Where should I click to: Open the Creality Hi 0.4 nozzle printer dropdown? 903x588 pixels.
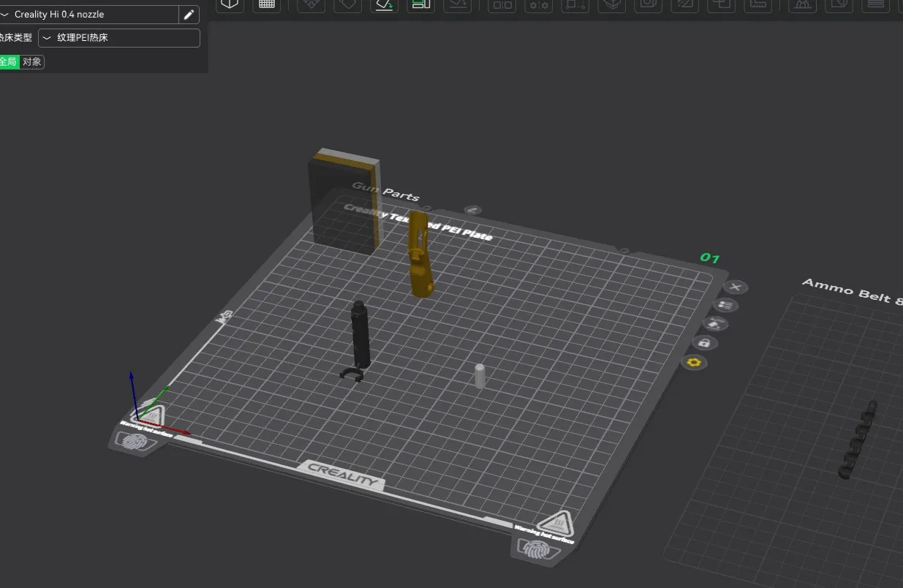point(88,15)
